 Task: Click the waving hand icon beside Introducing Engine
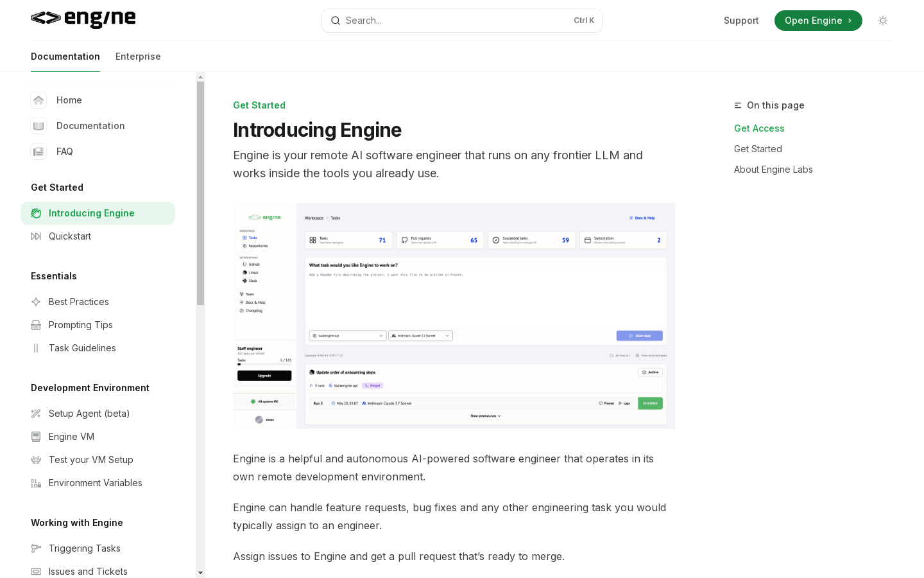[x=36, y=213]
